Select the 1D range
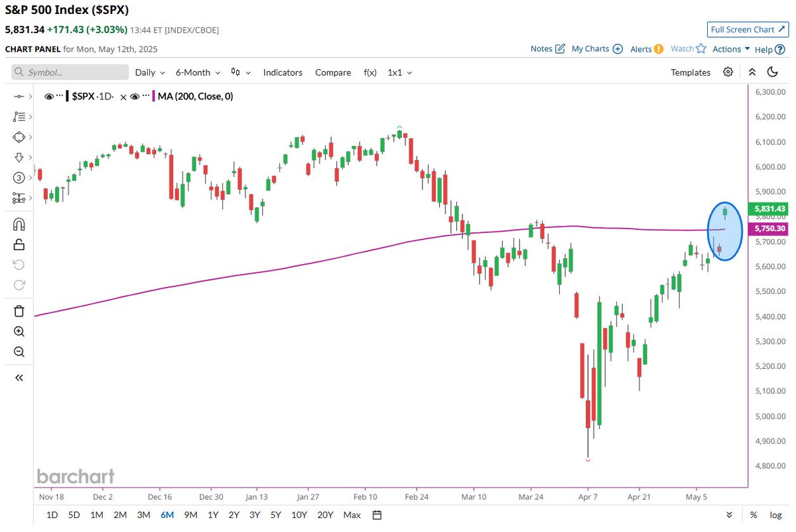 52,515
